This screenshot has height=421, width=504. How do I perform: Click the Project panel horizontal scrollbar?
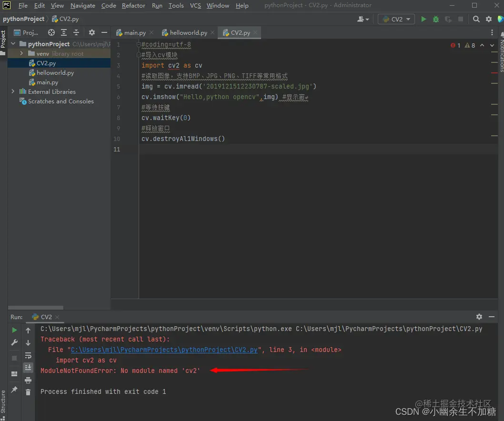coord(35,308)
